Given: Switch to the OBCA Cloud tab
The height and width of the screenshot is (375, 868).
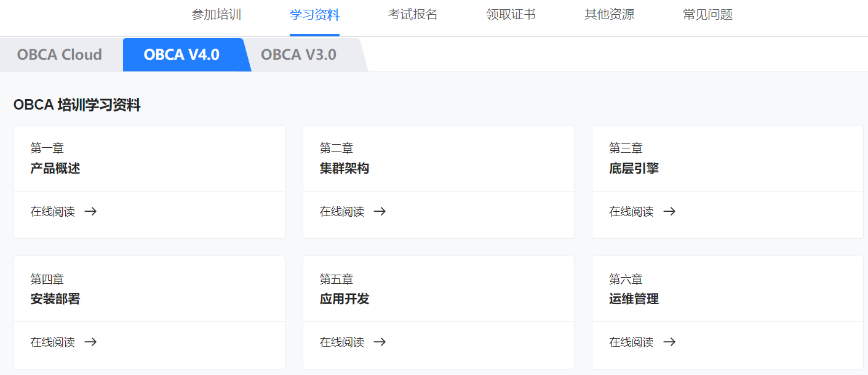Looking at the screenshot, I should pos(59,54).
